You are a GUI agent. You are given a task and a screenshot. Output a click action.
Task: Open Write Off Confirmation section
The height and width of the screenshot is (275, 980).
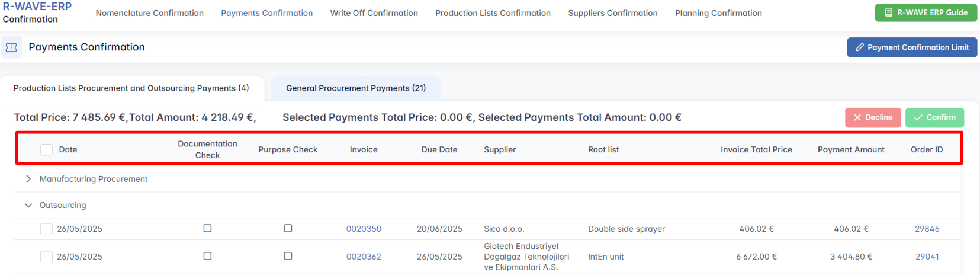374,13
